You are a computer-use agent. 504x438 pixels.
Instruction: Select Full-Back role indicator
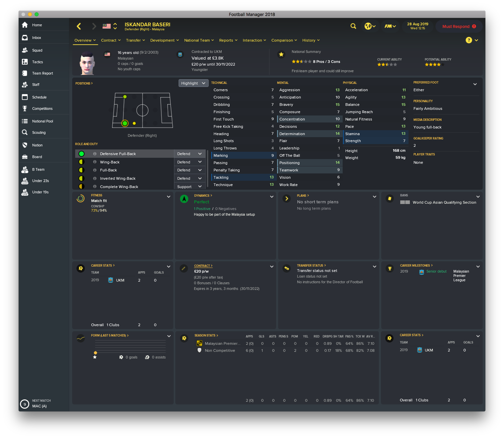click(x=82, y=170)
